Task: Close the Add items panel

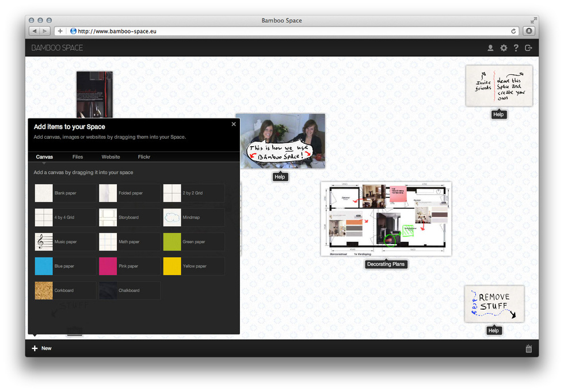Action: point(234,124)
